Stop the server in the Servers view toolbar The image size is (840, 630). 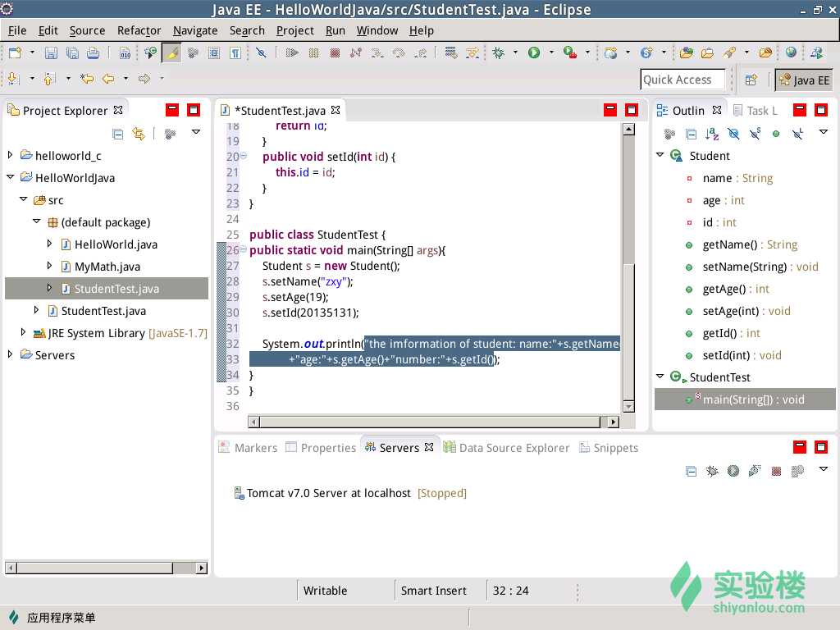(776, 472)
